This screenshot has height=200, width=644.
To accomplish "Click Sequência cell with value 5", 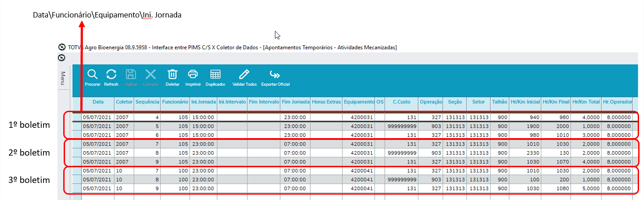I will click(147, 126).
